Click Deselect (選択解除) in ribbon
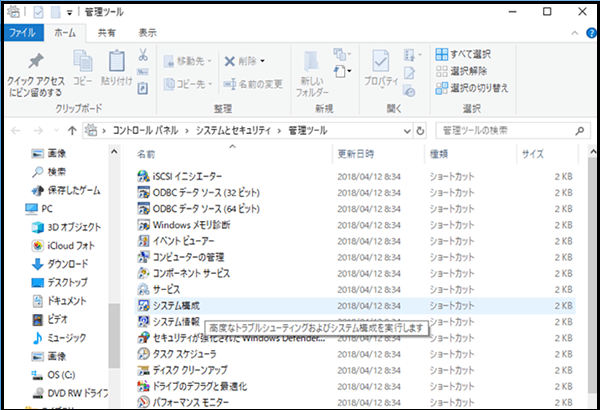Viewport: 600px width, 410px height. [461, 71]
